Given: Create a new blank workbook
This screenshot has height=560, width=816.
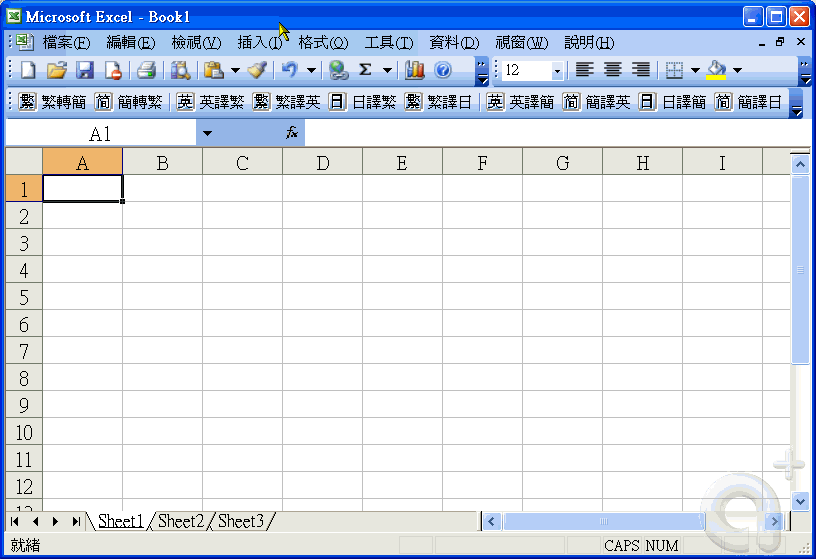Looking at the screenshot, I should [28, 70].
